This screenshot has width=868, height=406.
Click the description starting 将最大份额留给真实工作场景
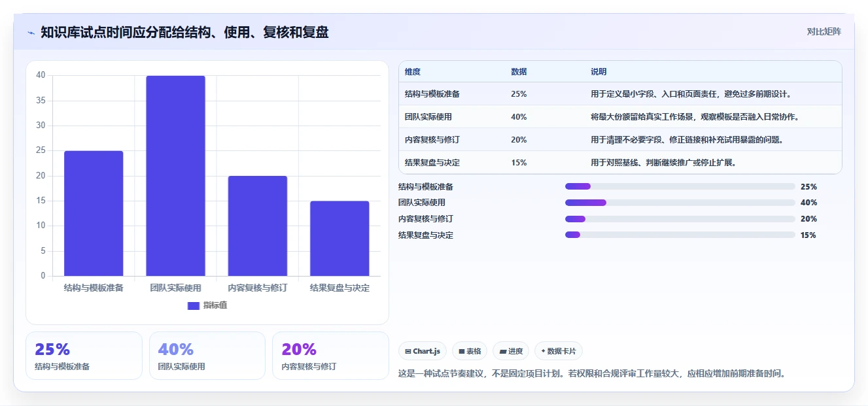695,117
